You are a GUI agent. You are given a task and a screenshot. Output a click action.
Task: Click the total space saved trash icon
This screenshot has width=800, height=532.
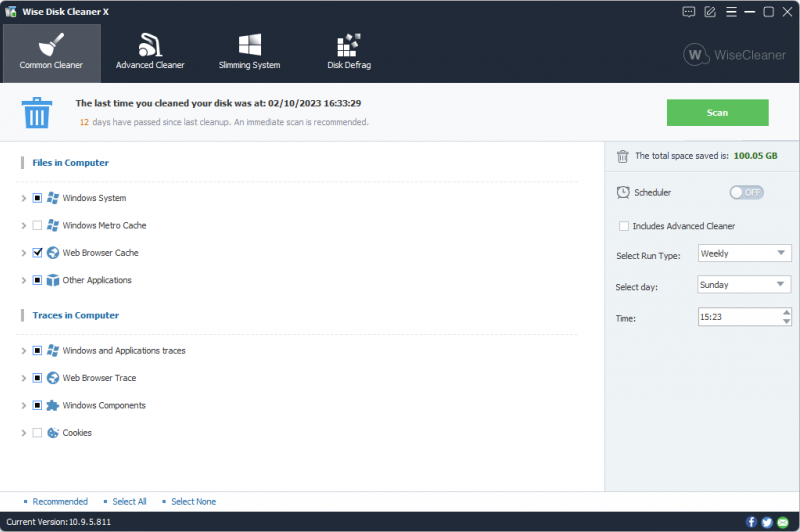[622, 156]
